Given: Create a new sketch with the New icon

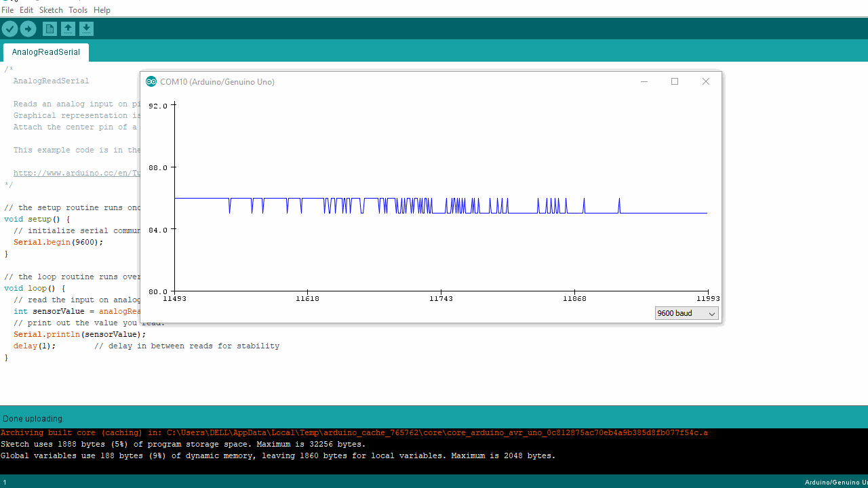Looking at the screenshot, I should (50, 28).
